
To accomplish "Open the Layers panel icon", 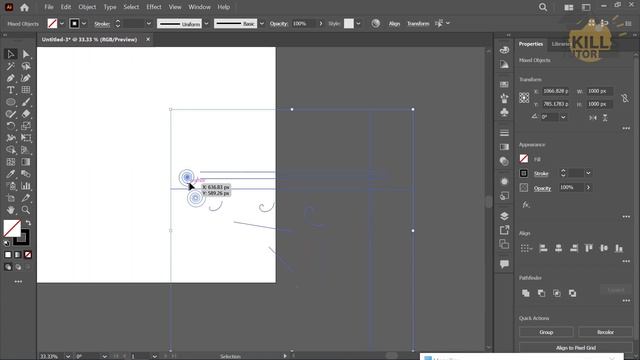I will coord(504,216).
